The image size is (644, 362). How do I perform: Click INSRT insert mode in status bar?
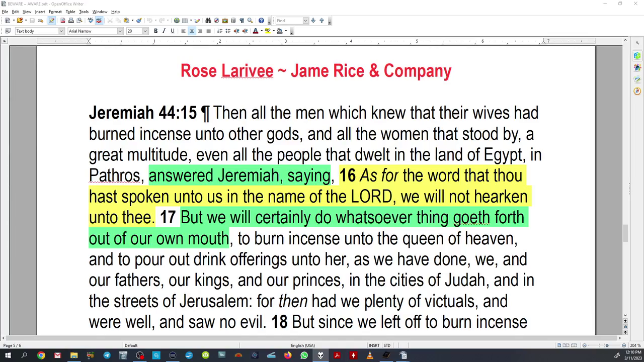[374, 345]
